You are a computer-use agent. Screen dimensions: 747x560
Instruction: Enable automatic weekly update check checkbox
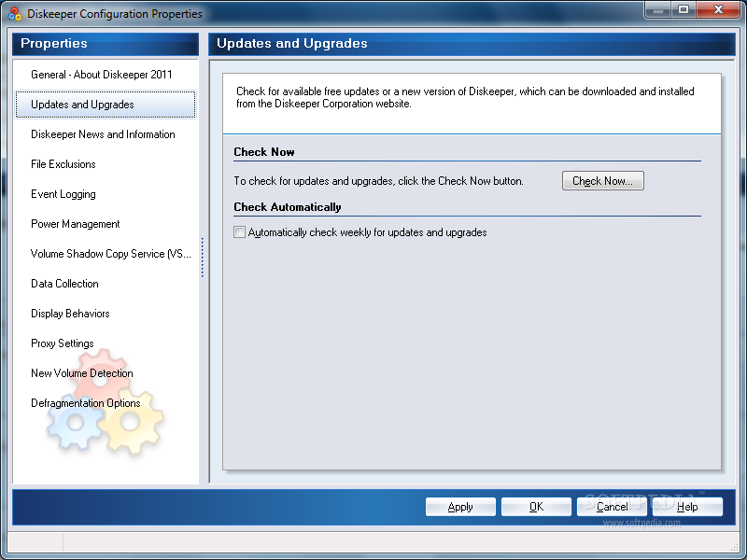(x=239, y=232)
